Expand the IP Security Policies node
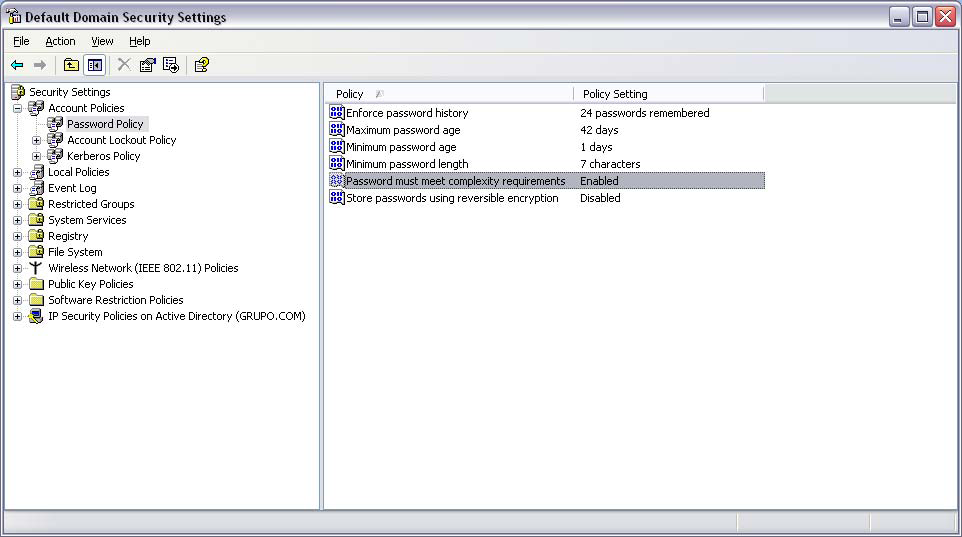 (x=17, y=317)
